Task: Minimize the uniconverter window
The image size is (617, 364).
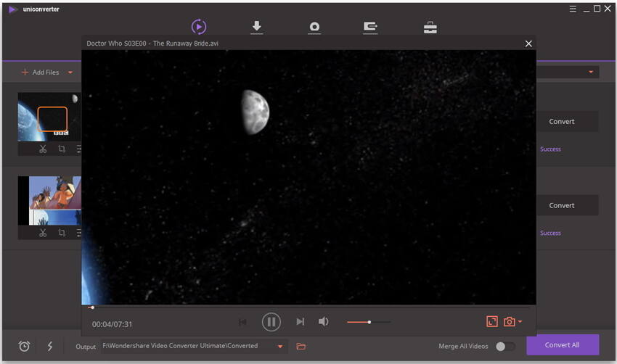Action: coord(587,9)
